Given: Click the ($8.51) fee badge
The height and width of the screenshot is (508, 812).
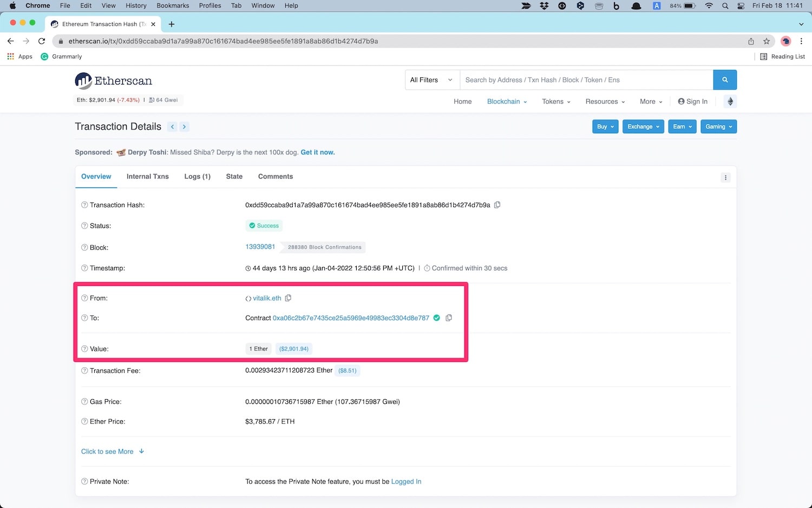Looking at the screenshot, I should (348, 370).
